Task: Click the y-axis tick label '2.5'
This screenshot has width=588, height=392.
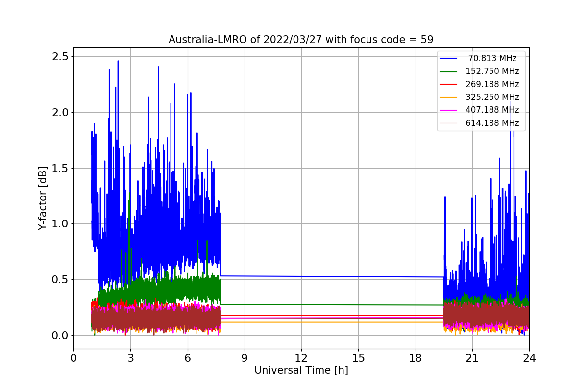Action: [59, 57]
